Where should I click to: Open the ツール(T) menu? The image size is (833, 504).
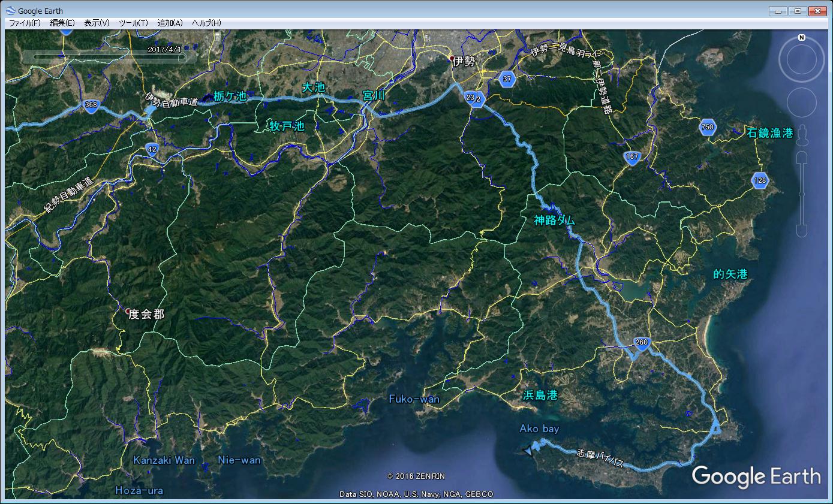(x=133, y=23)
